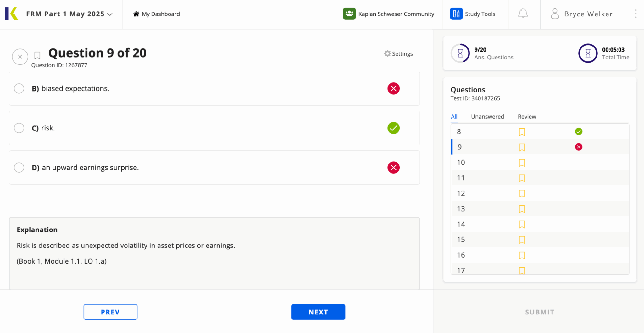
Task: Bookmark the current question 9
Action: click(37, 56)
